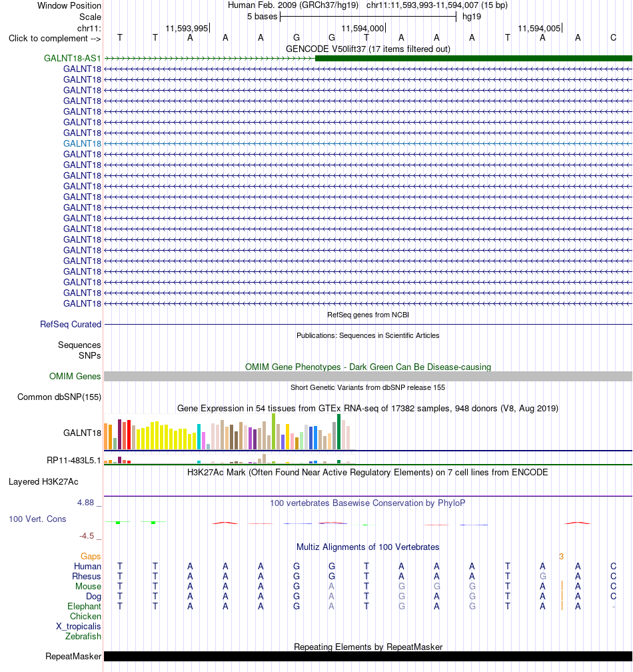Open the Common dbSNP(155) track label
The width and height of the screenshot is (633, 672).
click(59, 397)
